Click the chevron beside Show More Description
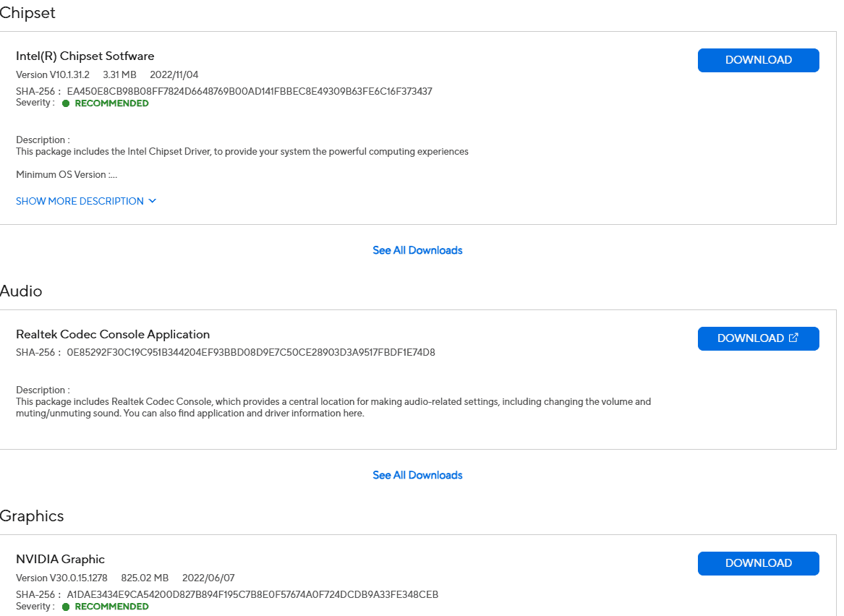This screenshot has width=844, height=616. [x=153, y=201]
